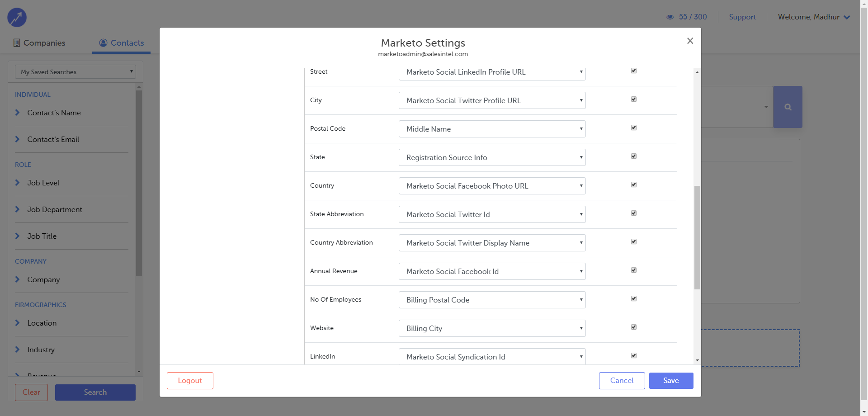Open the LinkedIn mapping dropdown
This screenshot has width=868, height=416.
pos(492,356)
